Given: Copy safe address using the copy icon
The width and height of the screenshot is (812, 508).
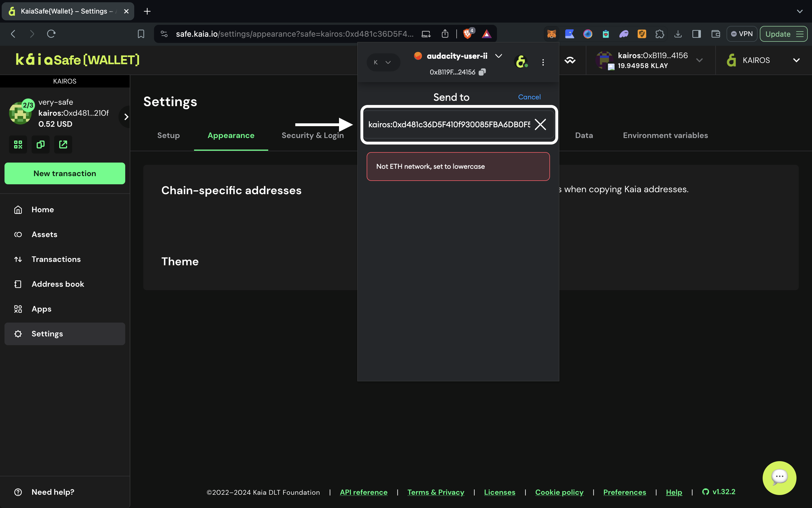Looking at the screenshot, I should (41, 144).
